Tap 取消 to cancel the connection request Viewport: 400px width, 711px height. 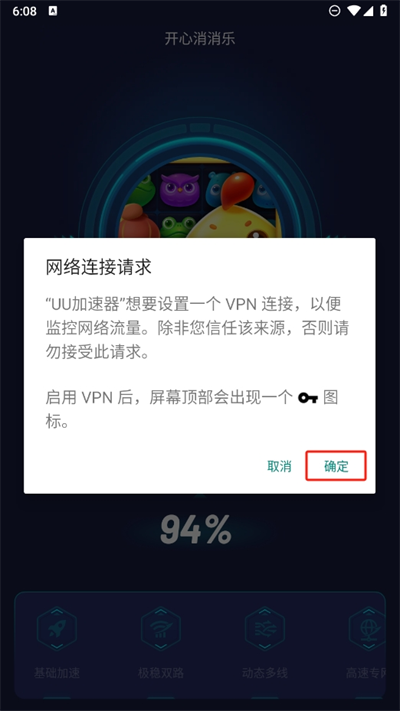point(279,466)
